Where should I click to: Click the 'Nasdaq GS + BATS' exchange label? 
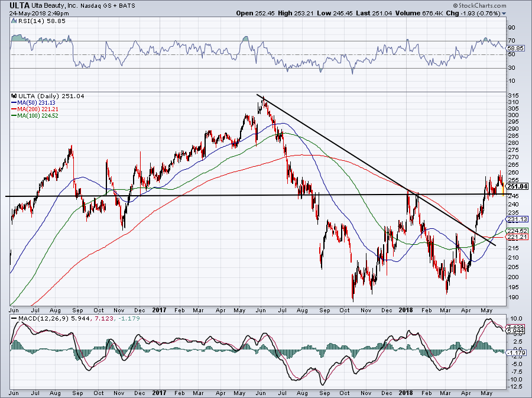coord(108,6)
